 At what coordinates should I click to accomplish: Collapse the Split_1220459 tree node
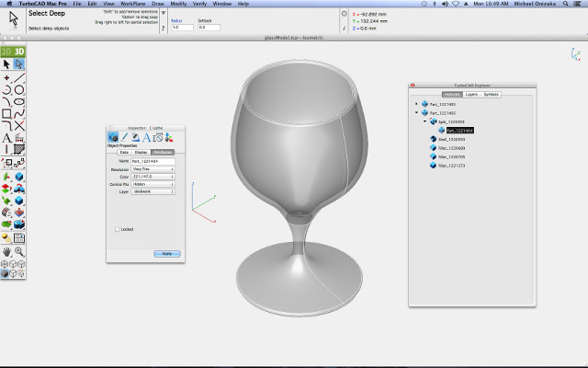point(425,121)
